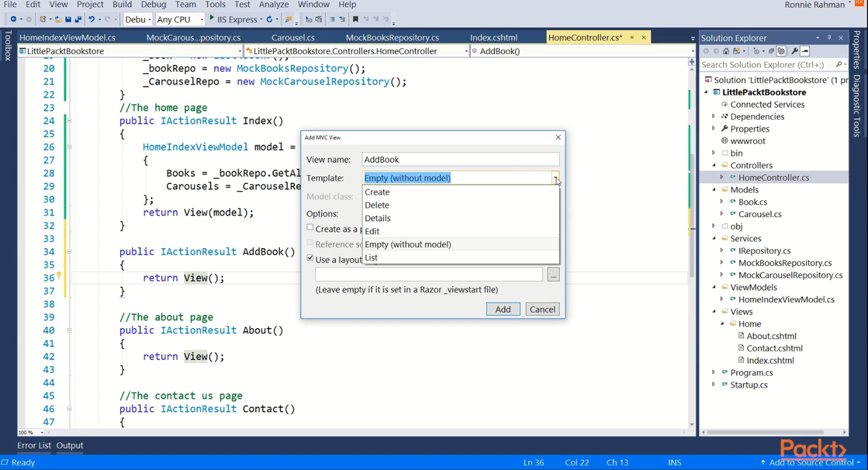Click the Refresh browser link icon

(269, 19)
